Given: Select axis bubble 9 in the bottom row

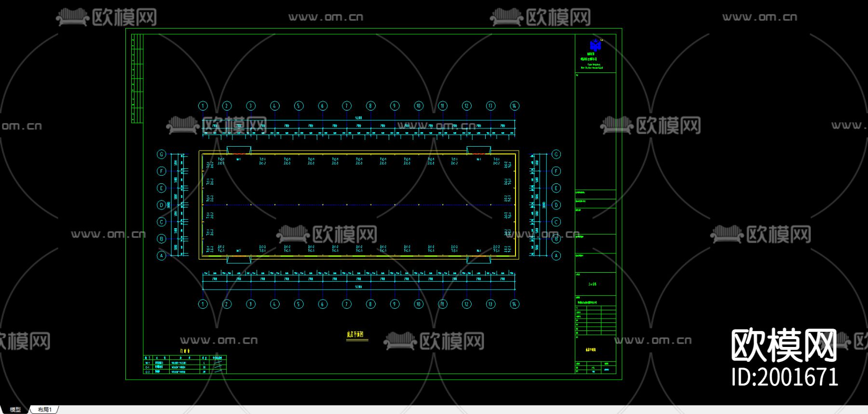Looking at the screenshot, I should pyautogui.click(x=394, y=304).
